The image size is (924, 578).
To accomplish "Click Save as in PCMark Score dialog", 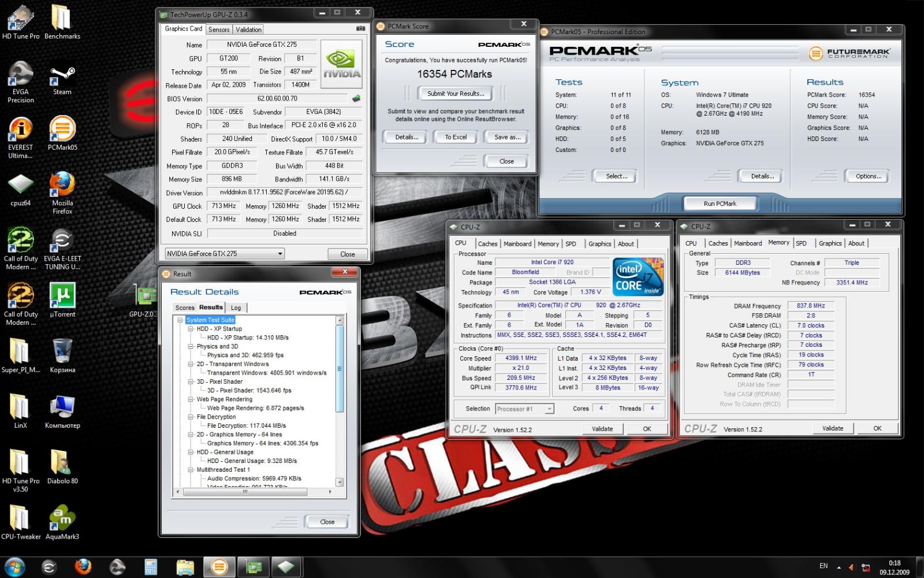I will click(507, 137).
